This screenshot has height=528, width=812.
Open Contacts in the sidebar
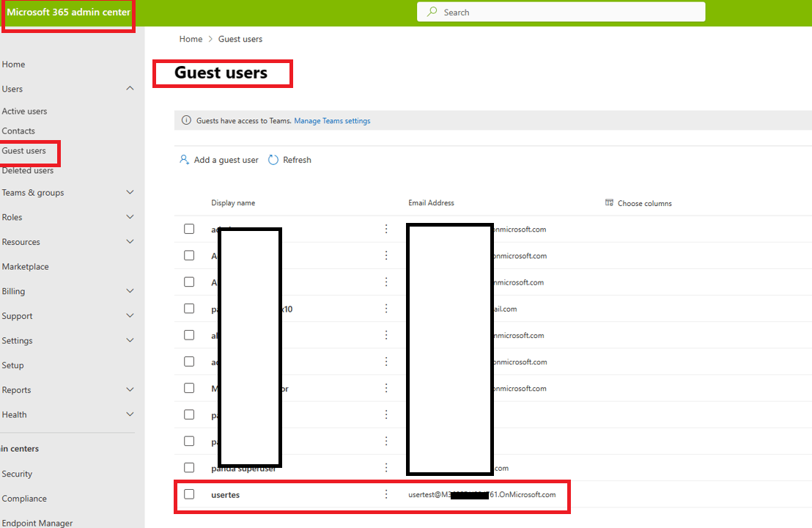(x=18, y=131)
